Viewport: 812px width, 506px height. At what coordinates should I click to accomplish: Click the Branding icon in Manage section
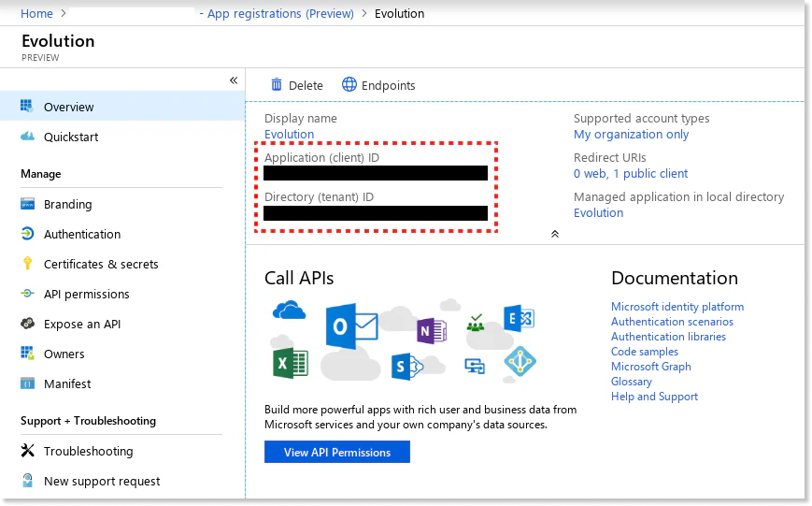(27, 204)
